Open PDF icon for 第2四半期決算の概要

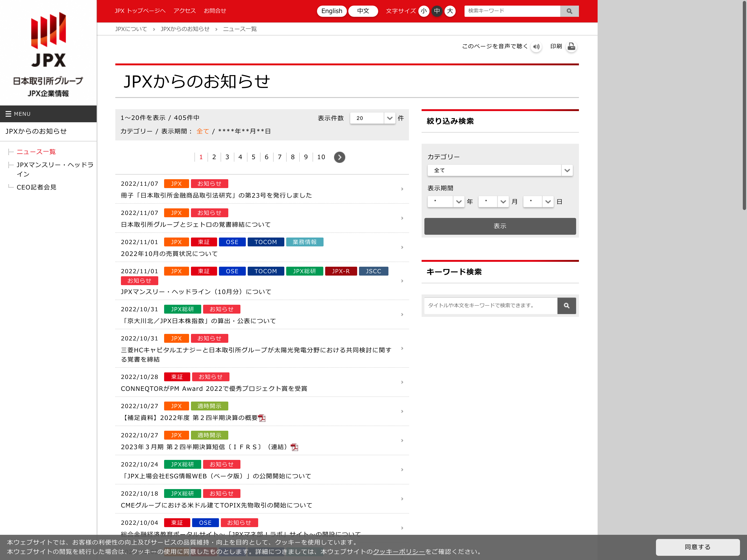262,418
